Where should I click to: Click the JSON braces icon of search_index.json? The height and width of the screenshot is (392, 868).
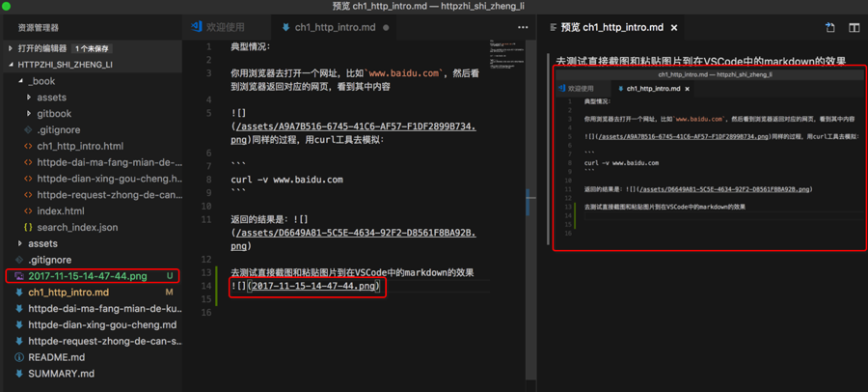click(28, 227)
